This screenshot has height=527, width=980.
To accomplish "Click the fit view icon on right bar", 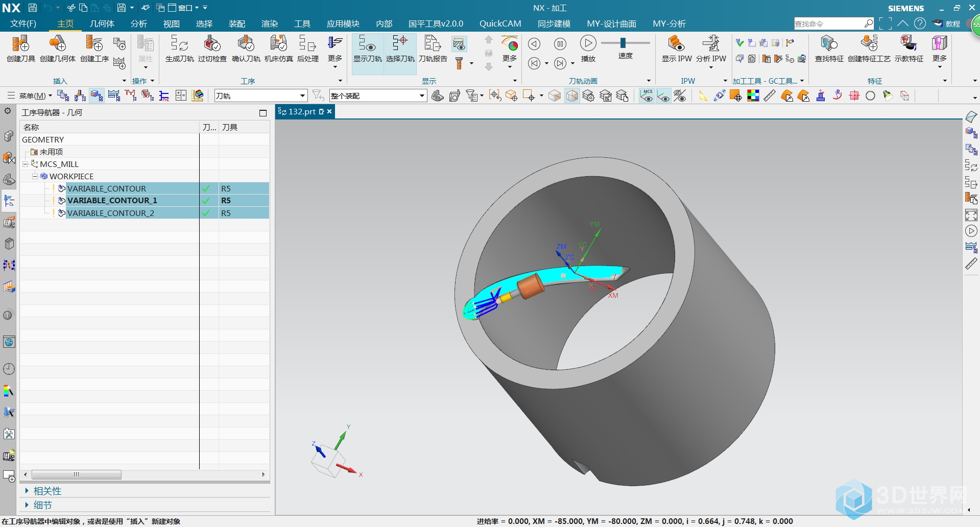I will [971, 215].
